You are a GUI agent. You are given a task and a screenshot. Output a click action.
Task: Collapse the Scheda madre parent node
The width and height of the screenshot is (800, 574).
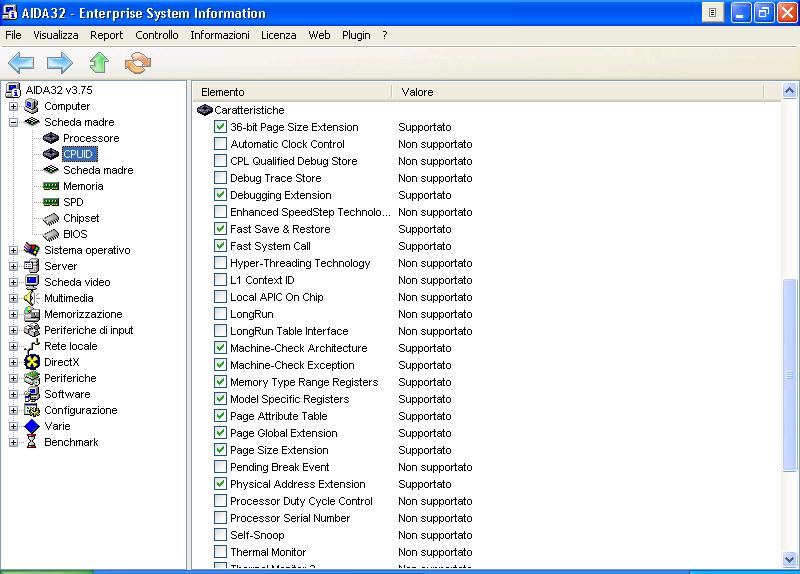coord(13,122)
